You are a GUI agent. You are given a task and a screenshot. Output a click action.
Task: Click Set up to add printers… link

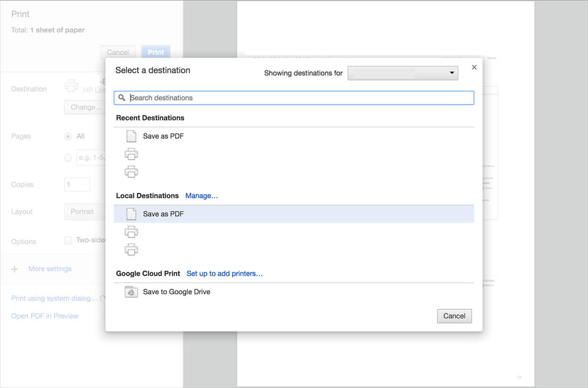[x=224, y=274]
